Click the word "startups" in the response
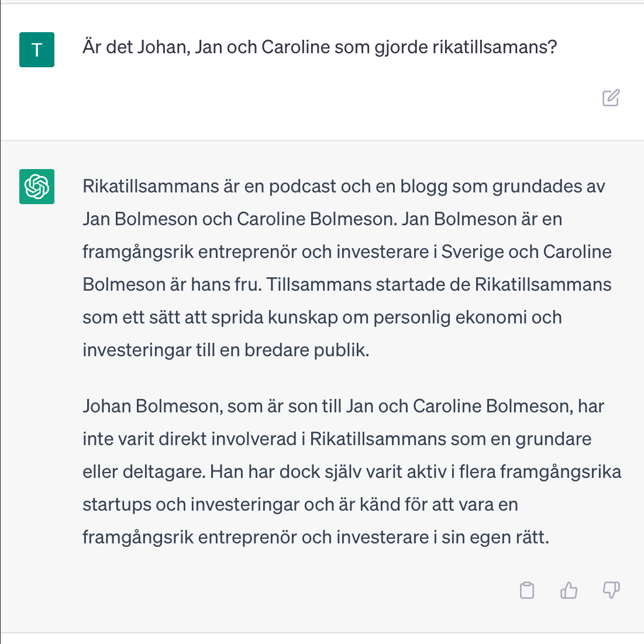644x644 pixels. click(116, 505)
